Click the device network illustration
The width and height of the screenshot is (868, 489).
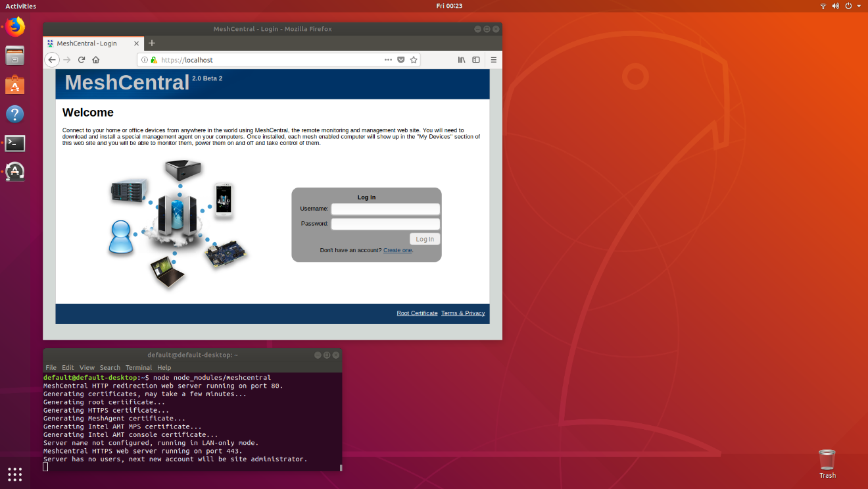(x=178, y=224)
